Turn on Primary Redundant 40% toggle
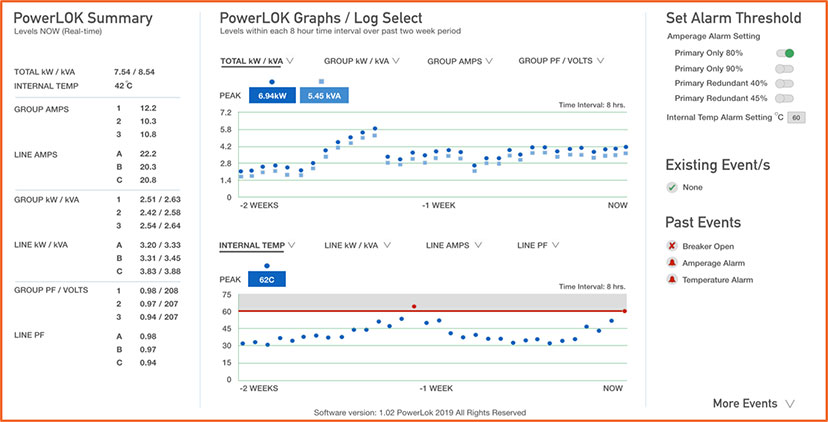 [x=785, y=83]
